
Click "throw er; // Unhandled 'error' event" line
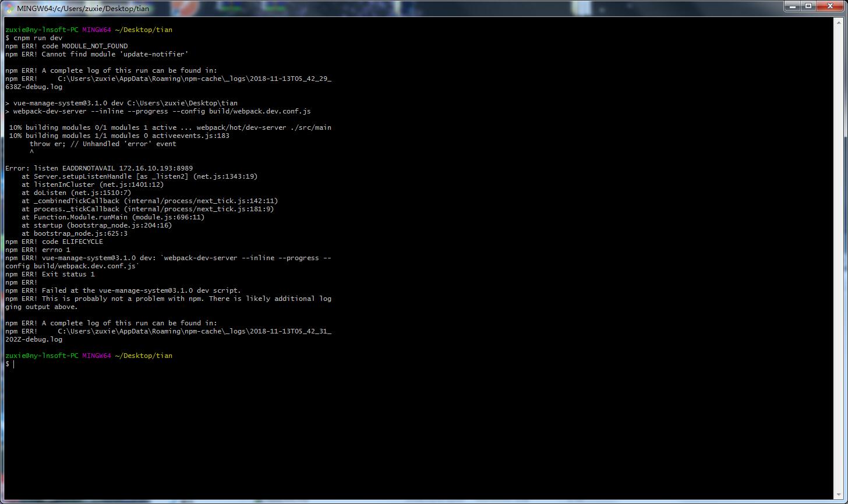pos(103,144)
